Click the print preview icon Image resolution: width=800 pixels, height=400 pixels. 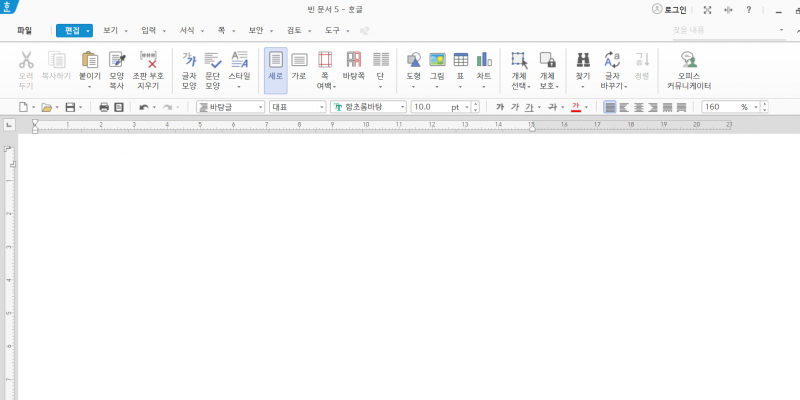click(x=119, y=107)
